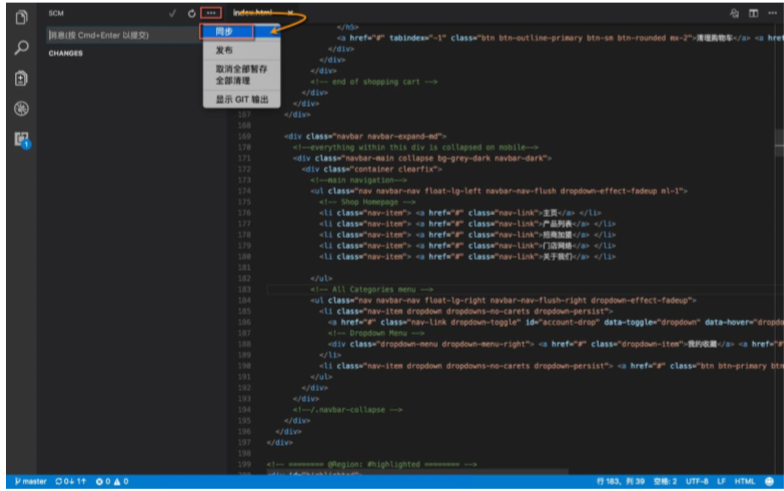Open the Source Control view icon

tap(21, 78)
